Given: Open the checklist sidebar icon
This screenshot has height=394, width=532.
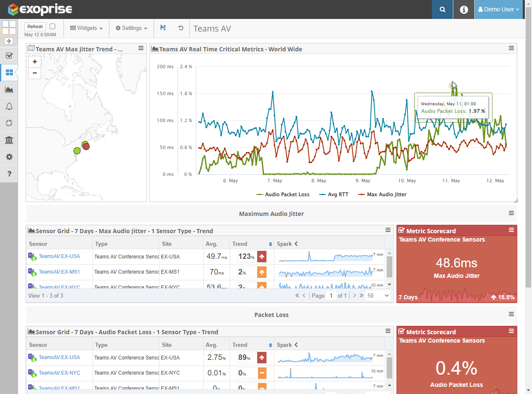Looking at the screenshot, I should pos(9,56).
